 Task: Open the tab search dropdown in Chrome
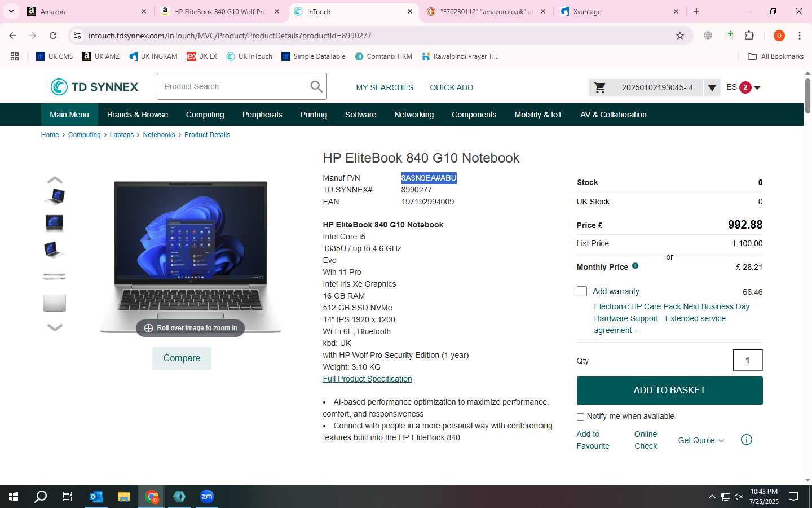[11, 11]
